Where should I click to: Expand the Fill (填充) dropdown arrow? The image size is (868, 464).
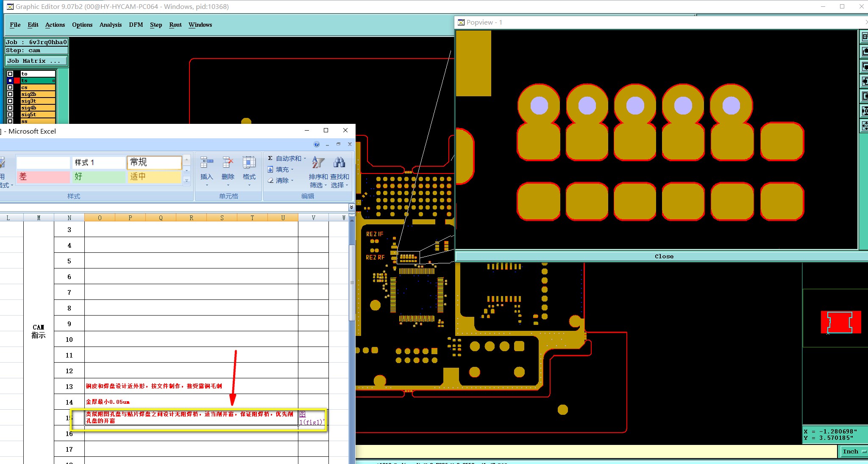point(292,170)
